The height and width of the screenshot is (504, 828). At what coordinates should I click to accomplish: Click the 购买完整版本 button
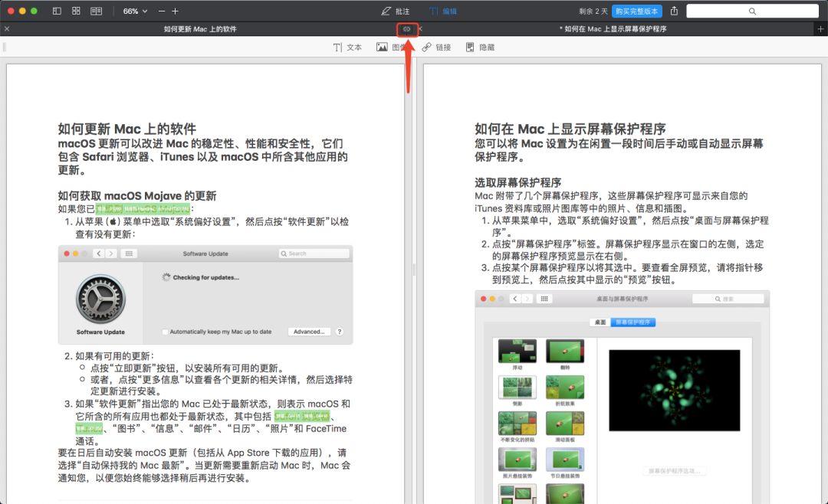637,11
